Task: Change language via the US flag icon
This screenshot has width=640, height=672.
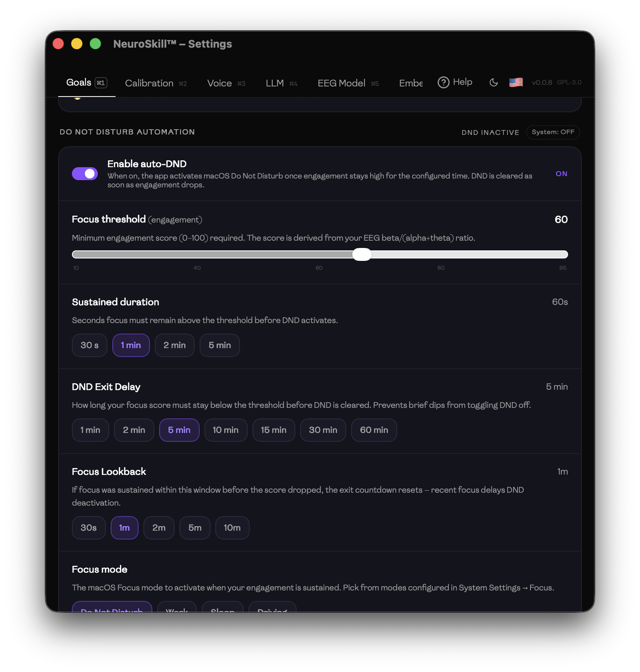Action: (516, 82)
